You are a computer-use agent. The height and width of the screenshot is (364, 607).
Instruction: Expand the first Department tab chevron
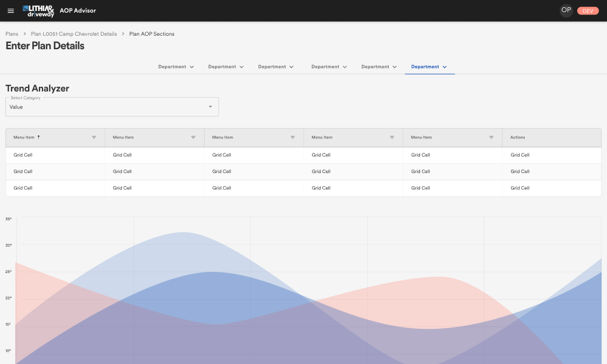coord(192,67)
